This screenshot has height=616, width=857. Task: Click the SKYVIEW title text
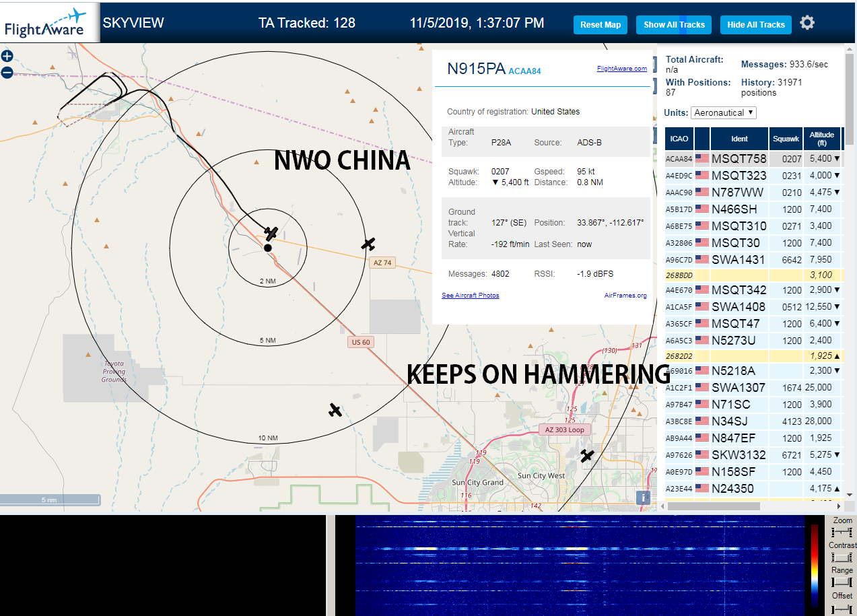point(133,23)
